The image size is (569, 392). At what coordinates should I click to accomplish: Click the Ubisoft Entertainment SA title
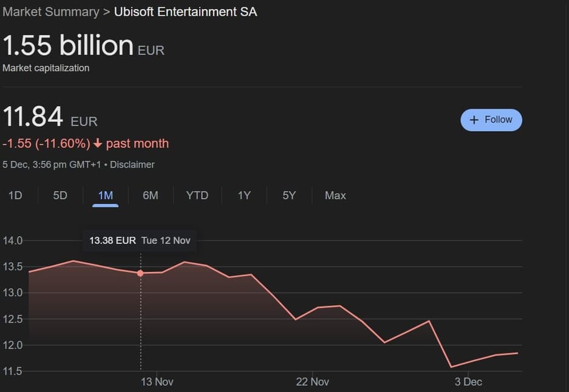coord(185,12)
